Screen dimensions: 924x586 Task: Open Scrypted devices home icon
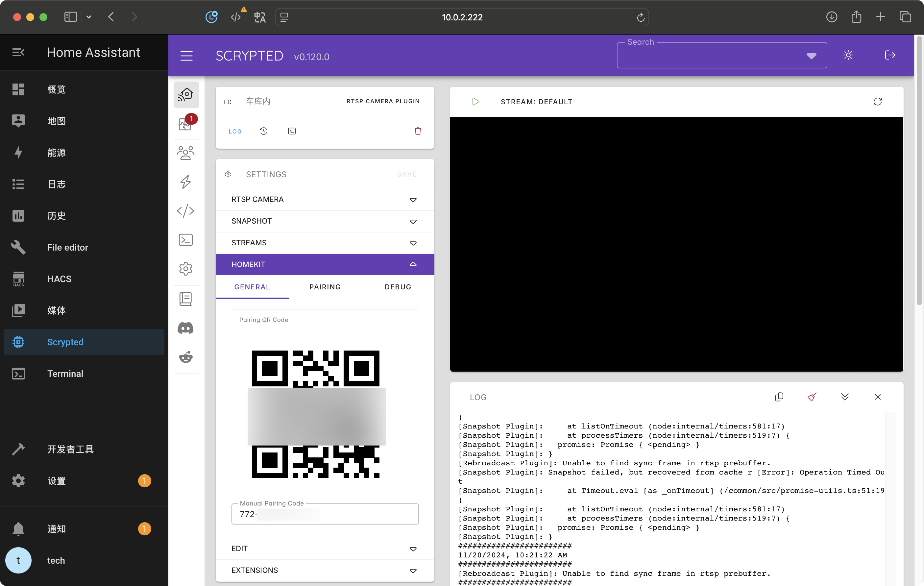coord(186,94)
